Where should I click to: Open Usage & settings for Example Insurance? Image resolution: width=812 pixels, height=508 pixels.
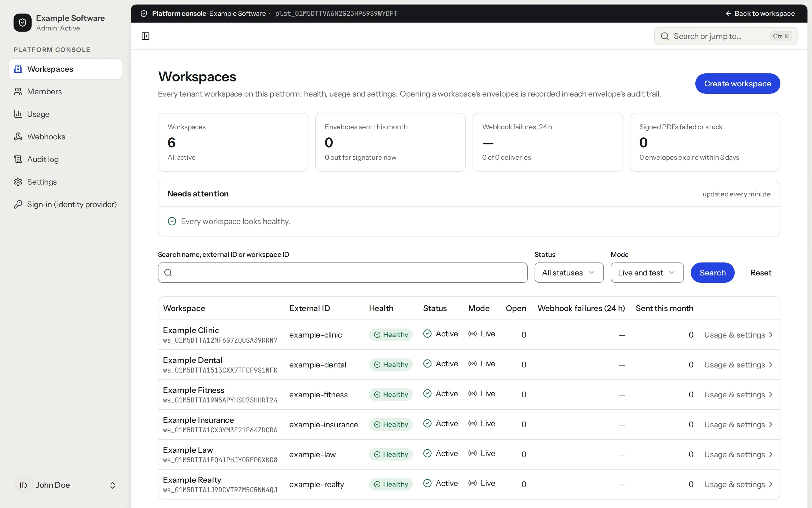click(738, 424)
